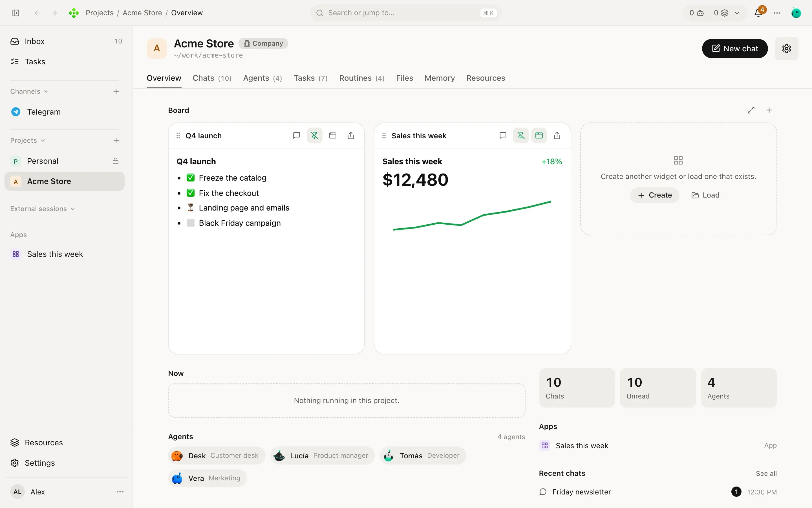Click See all recent chats

point(766,473)
